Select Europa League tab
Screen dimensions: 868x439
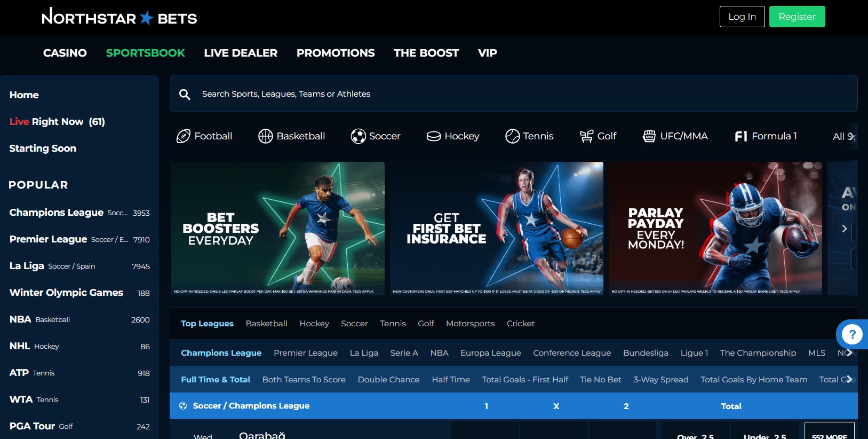click(491, 353)
